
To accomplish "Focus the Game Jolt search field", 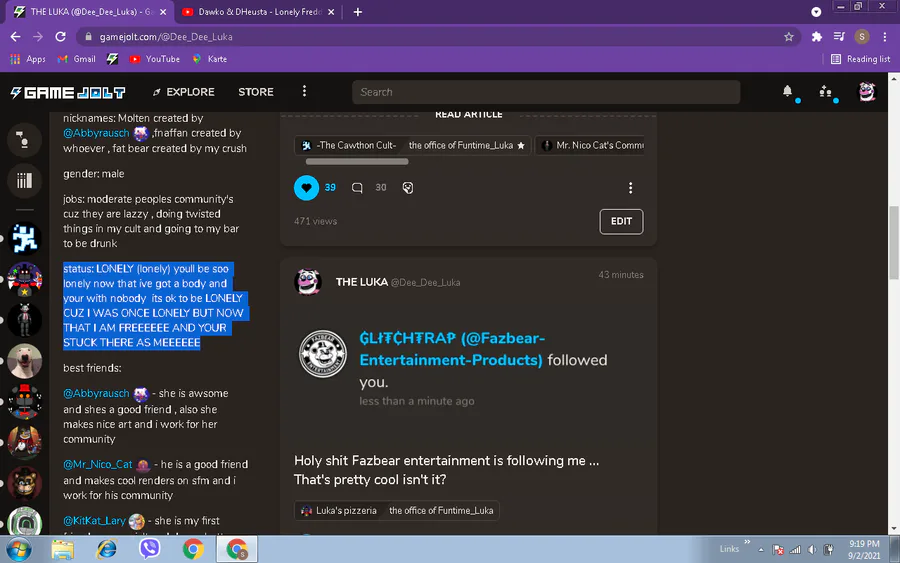I will tap(546, 92).
